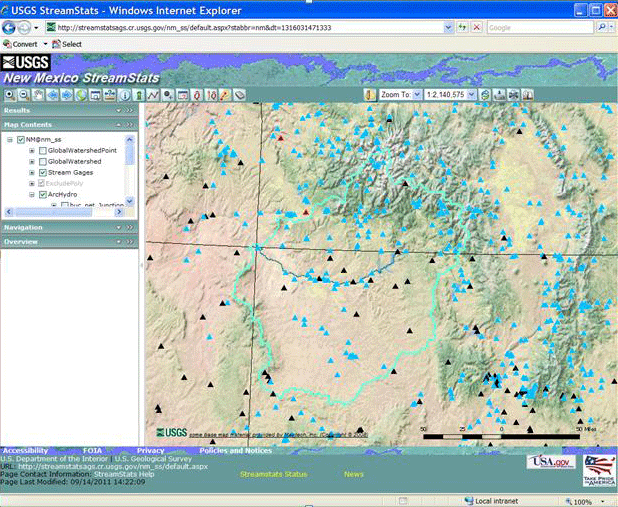Open the FOIA footer link
The height and width of the screenshot is (507, 618).
click(93, 451)
